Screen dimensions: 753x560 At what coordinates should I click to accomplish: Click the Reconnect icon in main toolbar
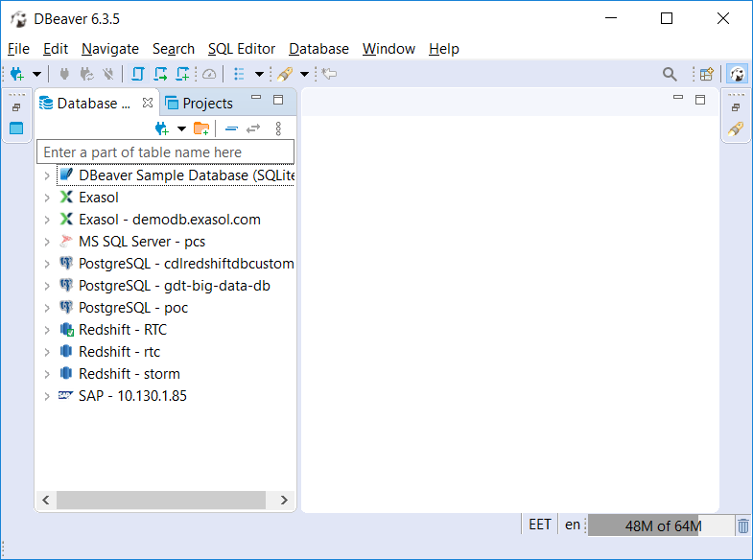[x=86, y=74]
